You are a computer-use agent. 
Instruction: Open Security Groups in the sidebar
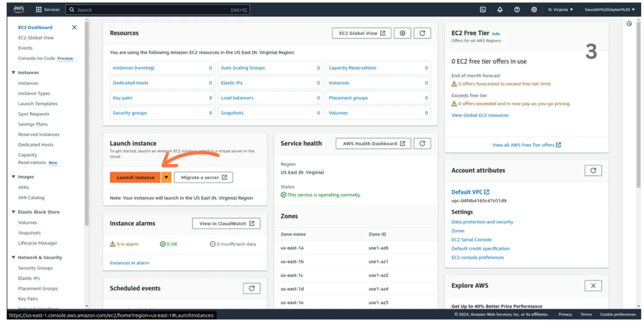[x=35, y=268]
